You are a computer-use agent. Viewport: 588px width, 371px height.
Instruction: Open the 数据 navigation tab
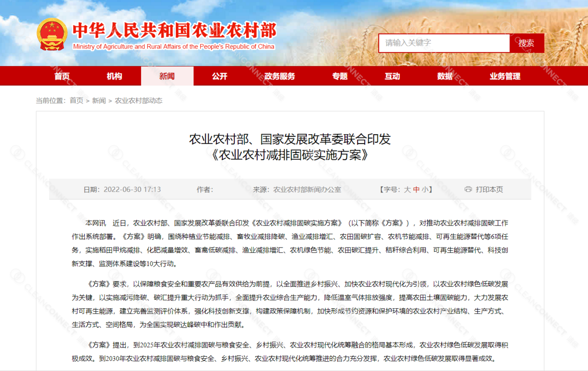445,76
